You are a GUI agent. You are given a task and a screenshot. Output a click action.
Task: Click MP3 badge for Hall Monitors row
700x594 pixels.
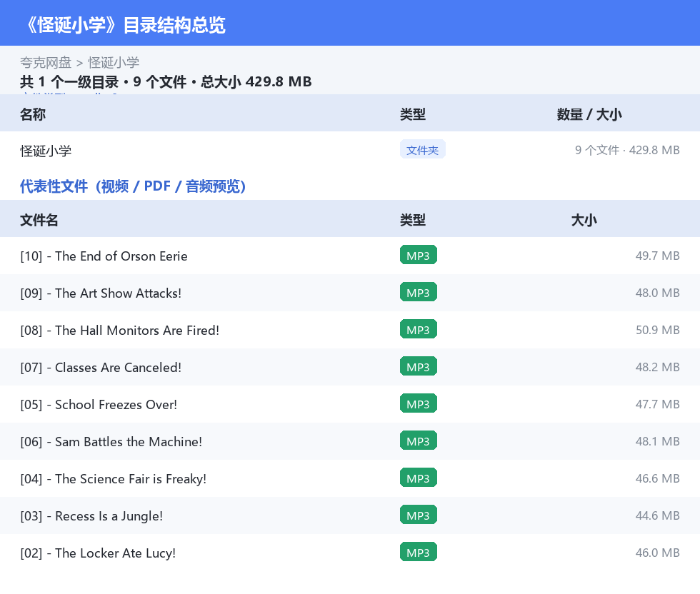[x=419, y=329]
